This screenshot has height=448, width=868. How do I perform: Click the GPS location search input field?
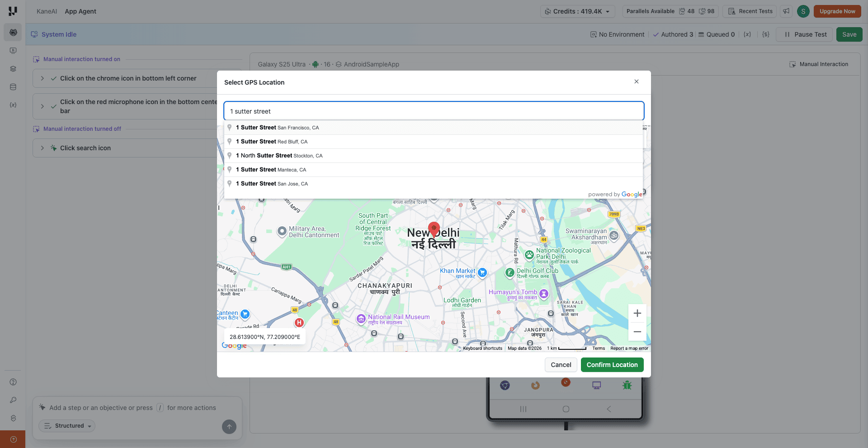pos(434,111)
